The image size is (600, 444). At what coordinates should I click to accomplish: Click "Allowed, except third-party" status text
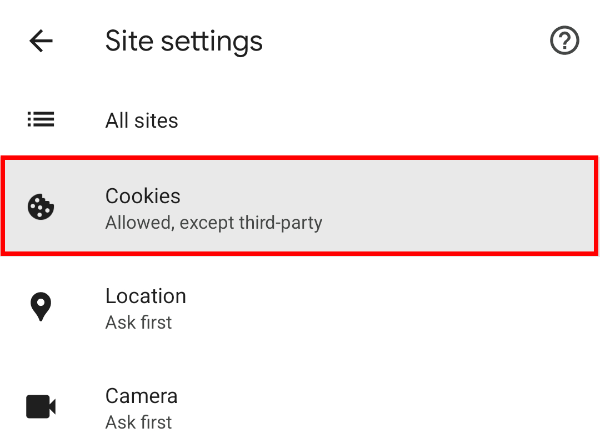(x=213, y=223)
